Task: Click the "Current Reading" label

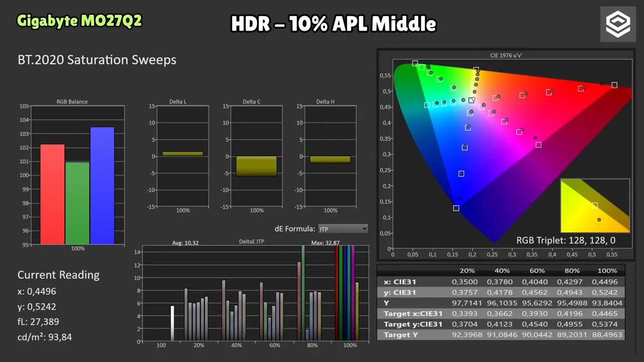Action: (58, 275)
